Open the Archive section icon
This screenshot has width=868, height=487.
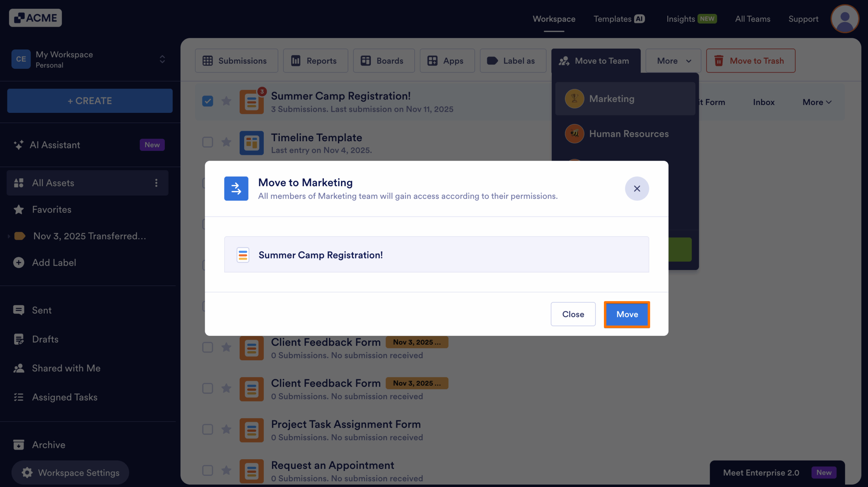pyautogui.click(x=19, y=444)
